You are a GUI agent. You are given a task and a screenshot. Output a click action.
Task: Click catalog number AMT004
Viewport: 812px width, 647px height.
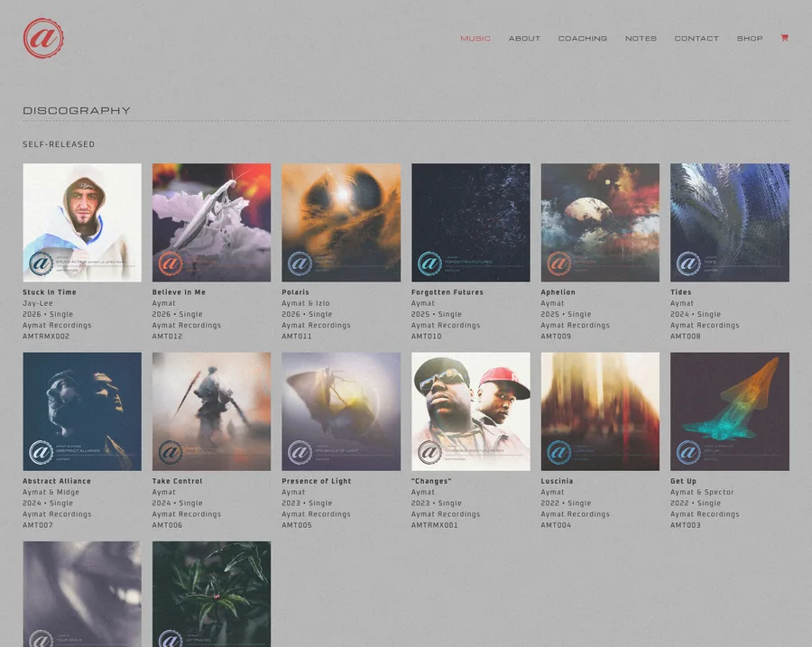pos(556,525)
